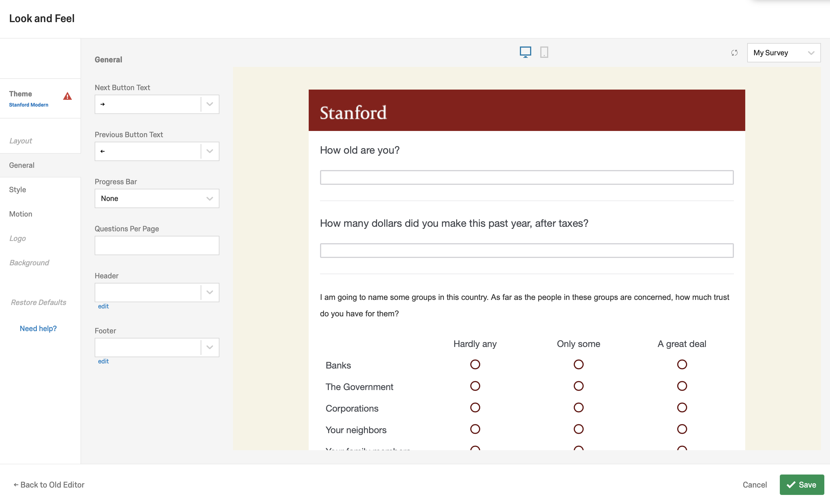Open Next Button Text dropdown arrow
This screenshot has width=830, height=504.
coord(209,104)
